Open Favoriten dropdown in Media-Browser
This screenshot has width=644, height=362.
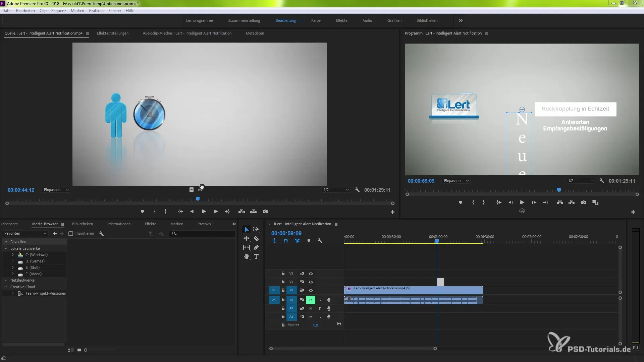point(25,234)
